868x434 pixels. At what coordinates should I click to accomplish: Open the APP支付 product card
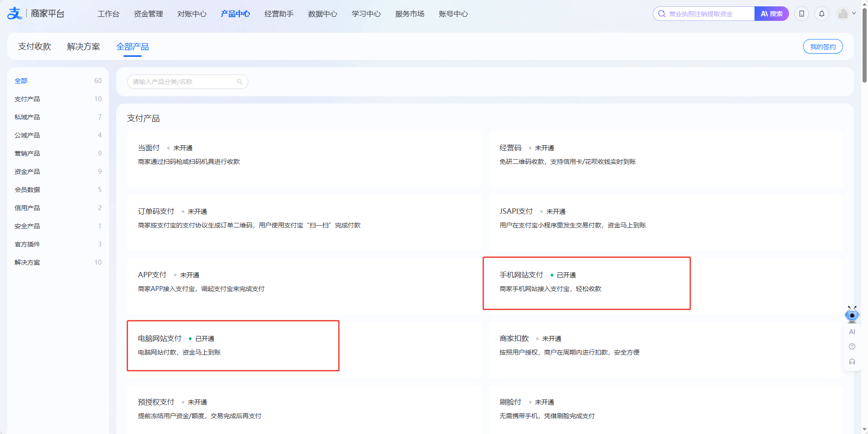tap(304, 287)
